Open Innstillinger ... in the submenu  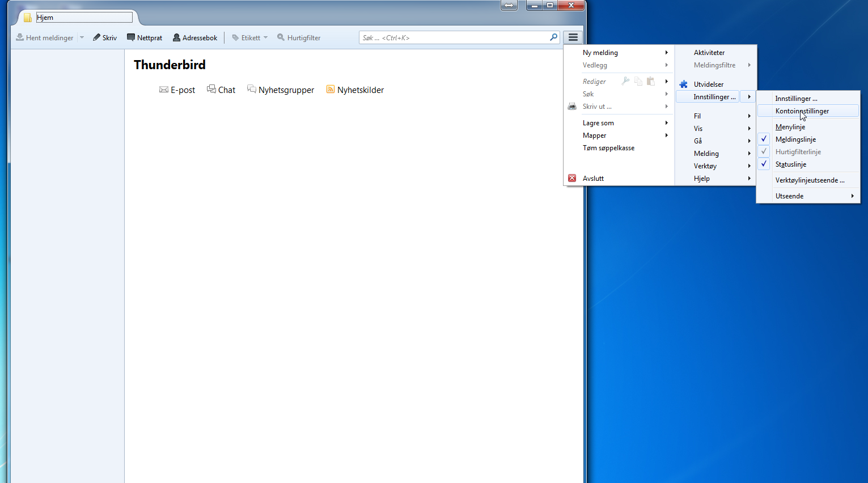pyautogui.click(x=808, y=98)
